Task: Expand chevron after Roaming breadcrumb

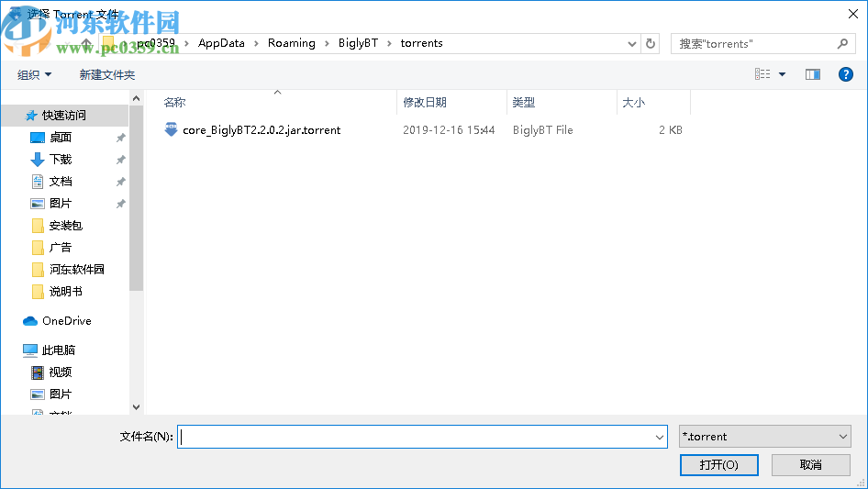Action: pos(327,43)
